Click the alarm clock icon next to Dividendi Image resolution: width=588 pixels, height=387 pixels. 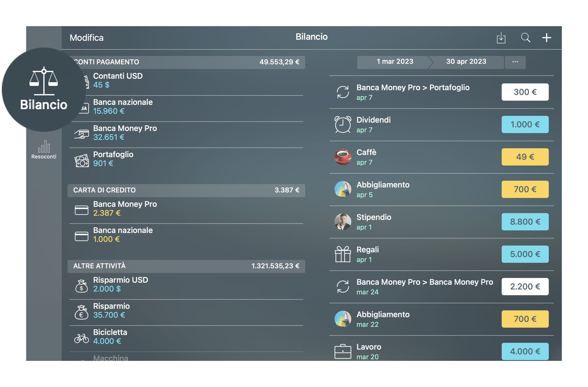click(x=343, y=124)
